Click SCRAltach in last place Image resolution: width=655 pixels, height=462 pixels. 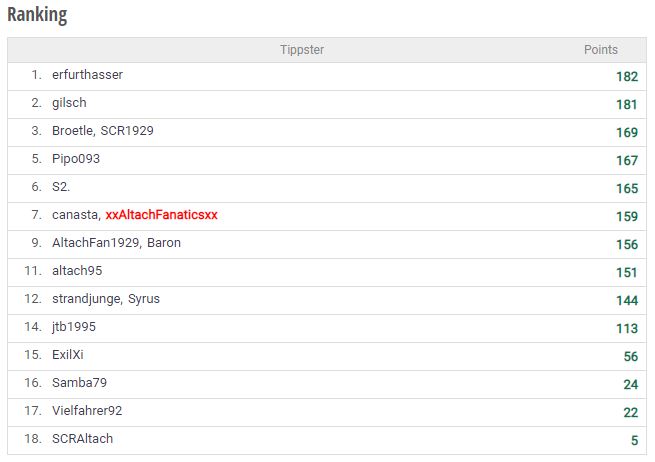82,439
